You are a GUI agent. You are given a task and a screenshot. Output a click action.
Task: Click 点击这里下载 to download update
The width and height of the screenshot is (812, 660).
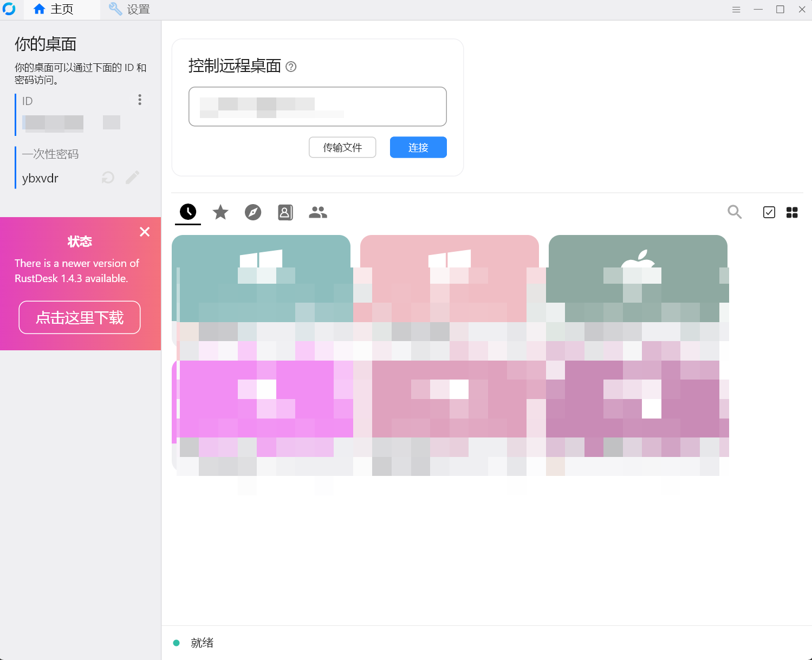point(80,317)
